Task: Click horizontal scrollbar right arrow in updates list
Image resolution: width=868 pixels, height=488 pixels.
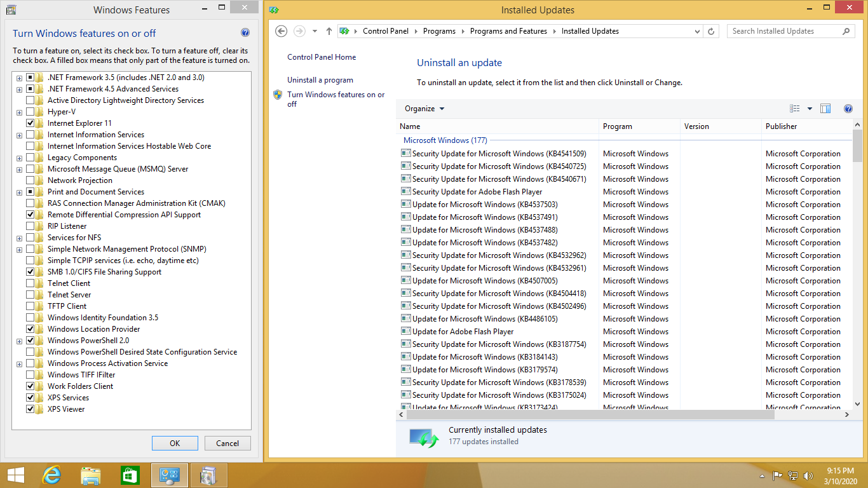Action: (847, 414)
